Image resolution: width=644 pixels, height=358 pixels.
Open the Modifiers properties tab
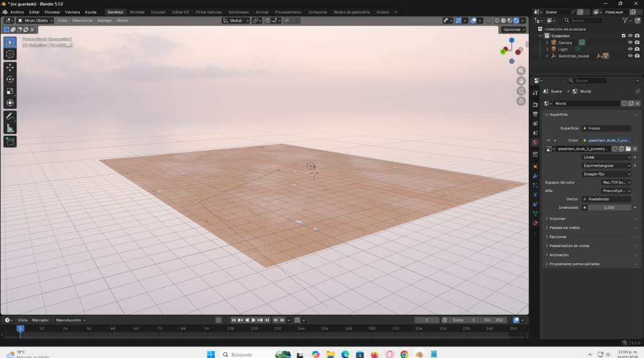pos(535,176)
